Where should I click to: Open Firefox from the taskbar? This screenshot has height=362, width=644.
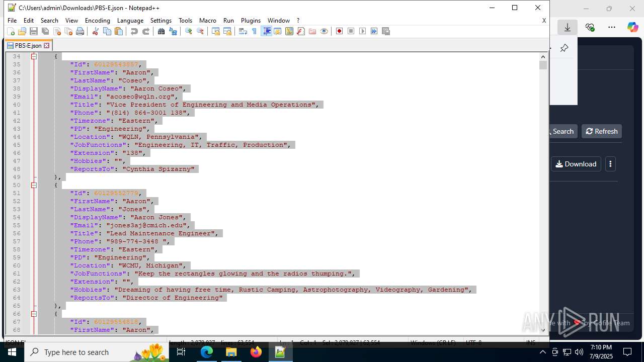tap(256, 352)
